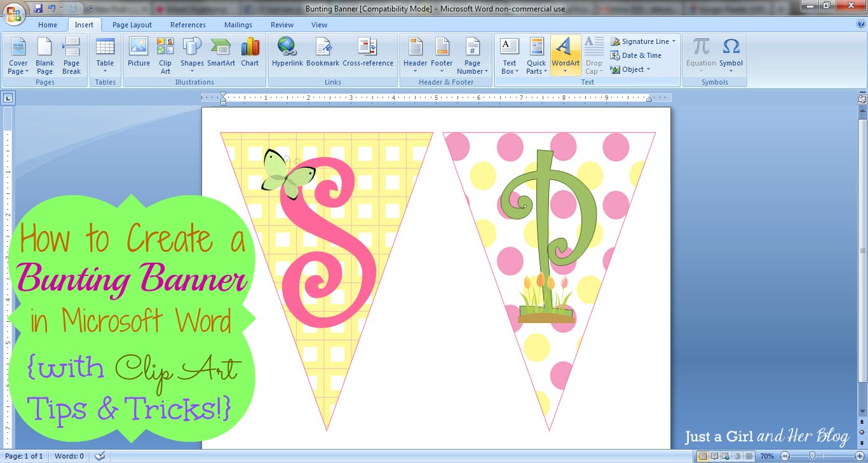Switch to Web Layout view
The height and width of the screenshot is (463, 868).
click(724, 456)
